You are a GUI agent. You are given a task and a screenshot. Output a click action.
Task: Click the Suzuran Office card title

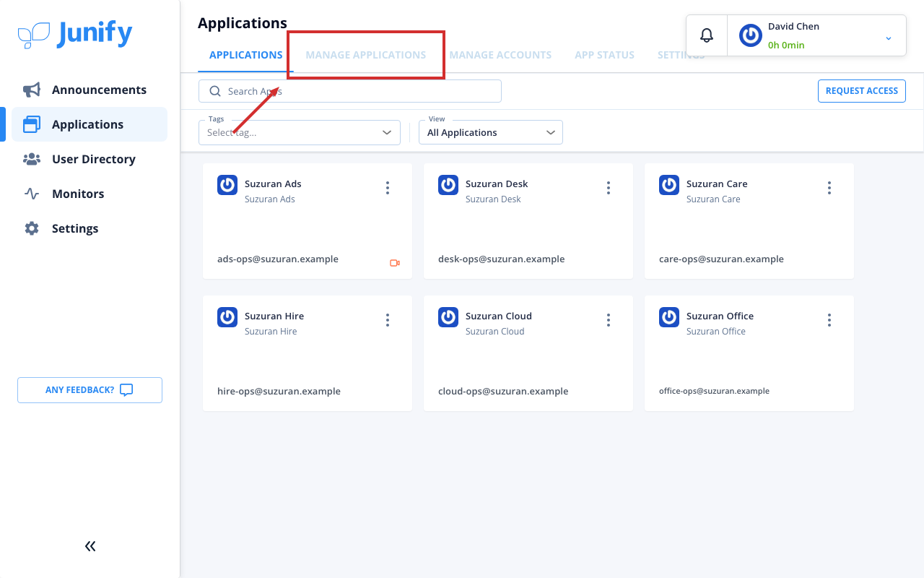pyautogui.click(x=720, y=316)
